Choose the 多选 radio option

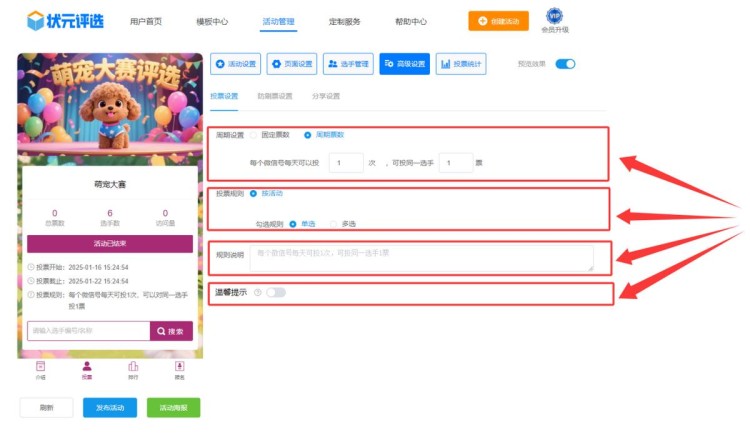click(335, 224)
